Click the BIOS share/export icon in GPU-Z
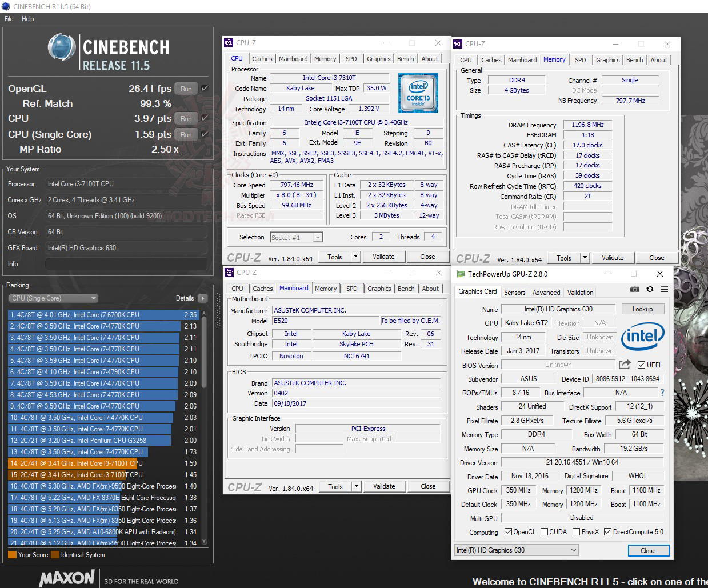Screen dimensions: 708x588 [x=625, y=365]
